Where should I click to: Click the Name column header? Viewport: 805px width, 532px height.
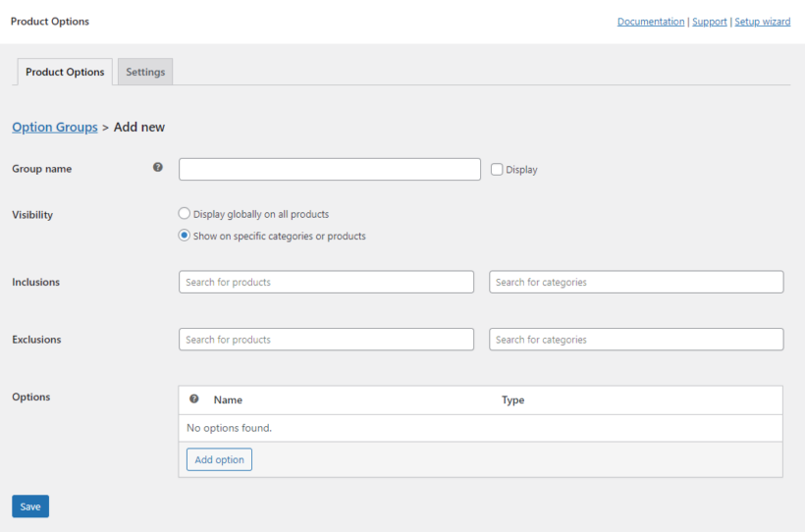228,400
